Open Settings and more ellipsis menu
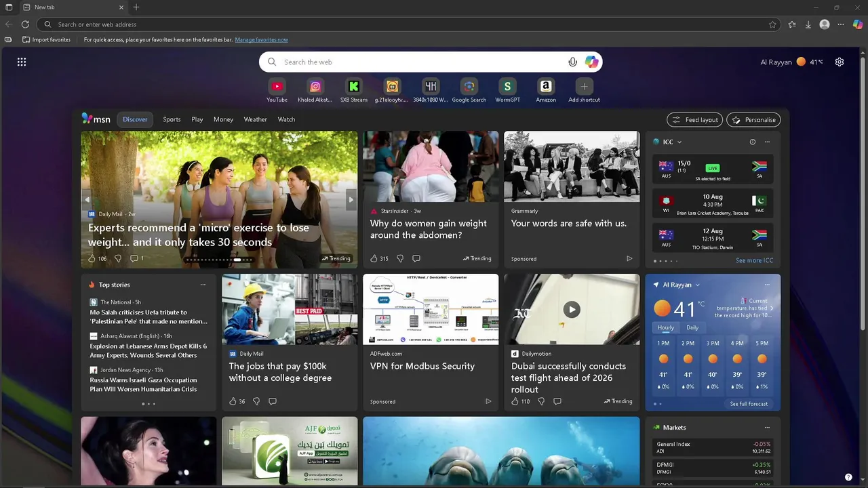The width and height of the screenshot is (868, 488). [x=841, y=24]
